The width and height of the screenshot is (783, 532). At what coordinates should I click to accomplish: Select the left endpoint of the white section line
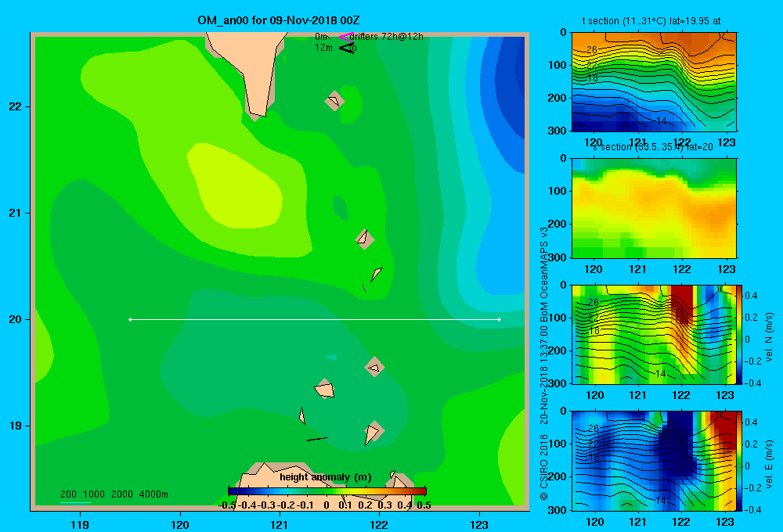coord(130,319)
